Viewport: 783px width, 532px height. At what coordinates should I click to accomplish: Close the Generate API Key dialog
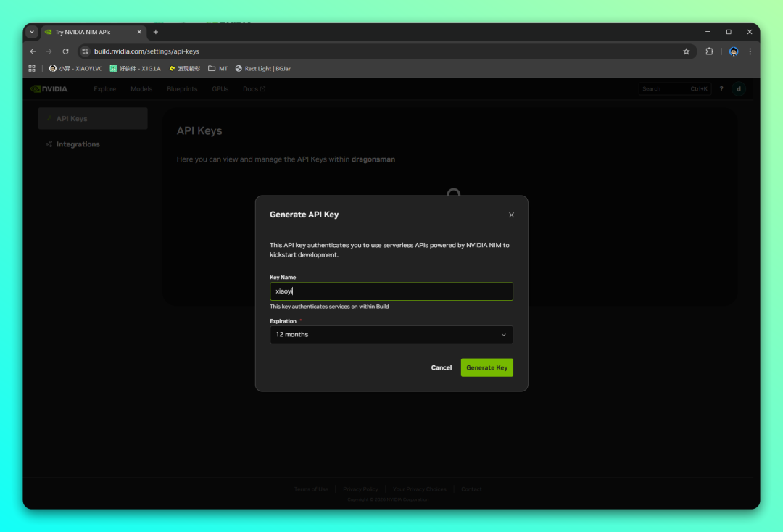point(511,215)
